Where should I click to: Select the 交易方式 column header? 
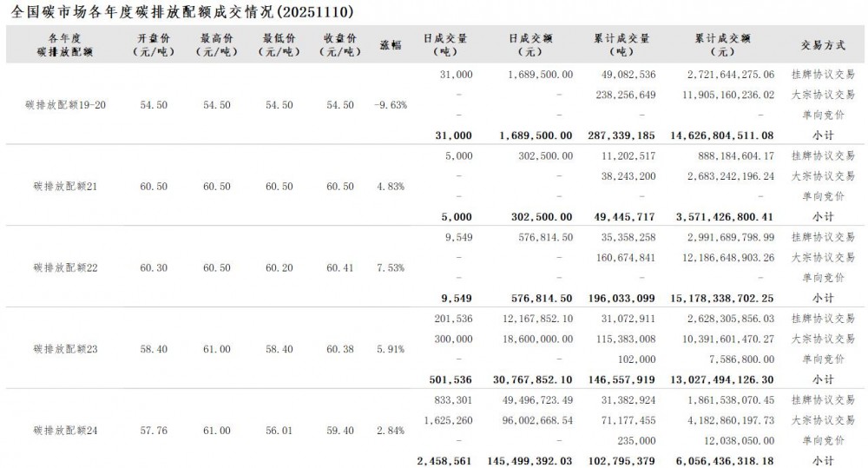pos(823,44)
